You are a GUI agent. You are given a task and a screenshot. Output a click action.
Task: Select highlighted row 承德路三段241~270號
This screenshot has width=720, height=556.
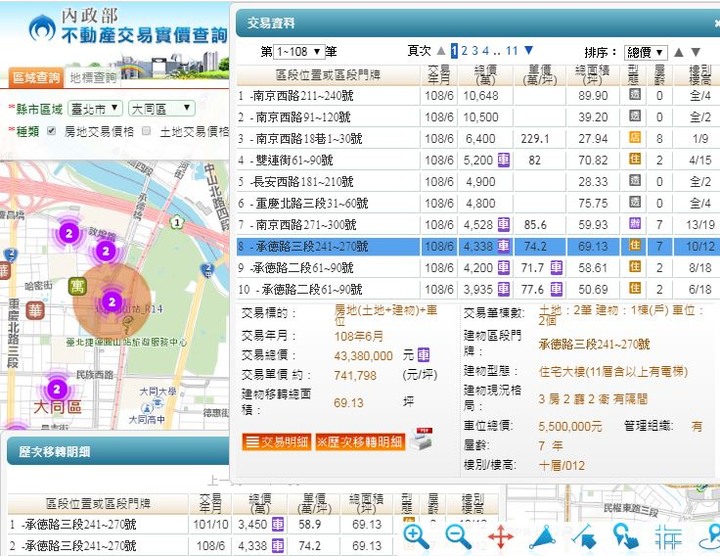point(477,247)
